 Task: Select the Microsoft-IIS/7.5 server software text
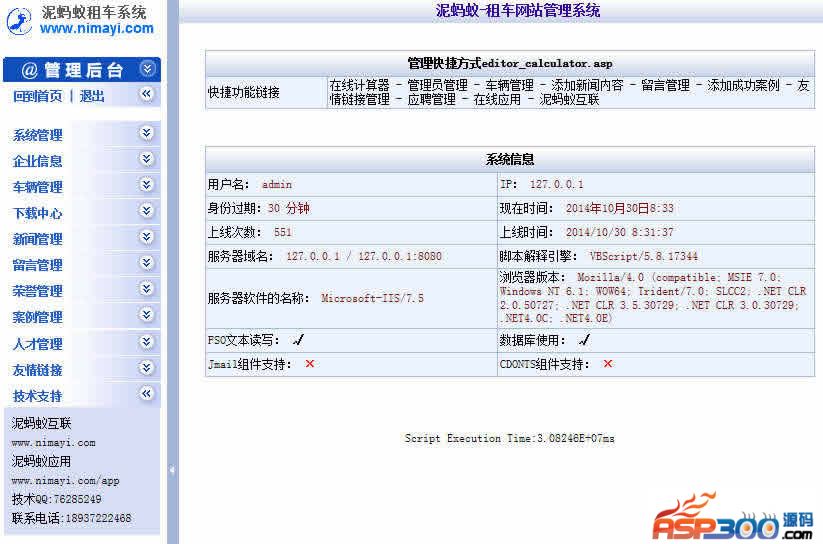[x=372, y=298]
